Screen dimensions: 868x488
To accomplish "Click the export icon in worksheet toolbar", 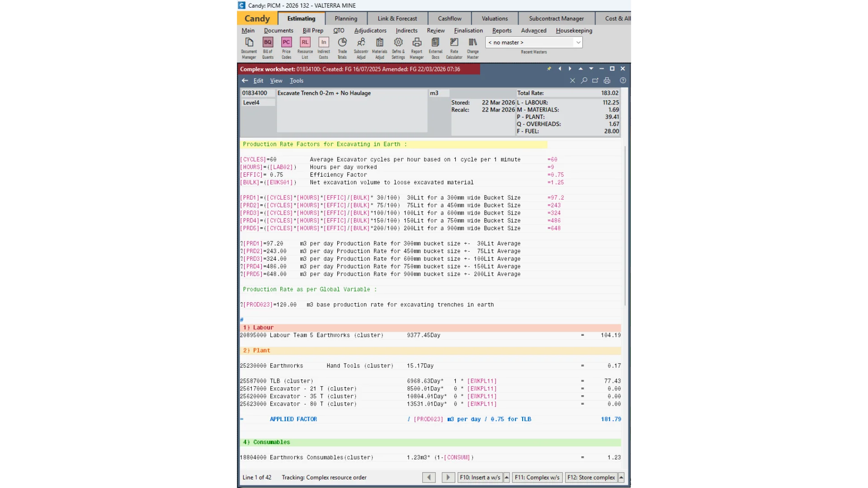I will tap(595, 80).
